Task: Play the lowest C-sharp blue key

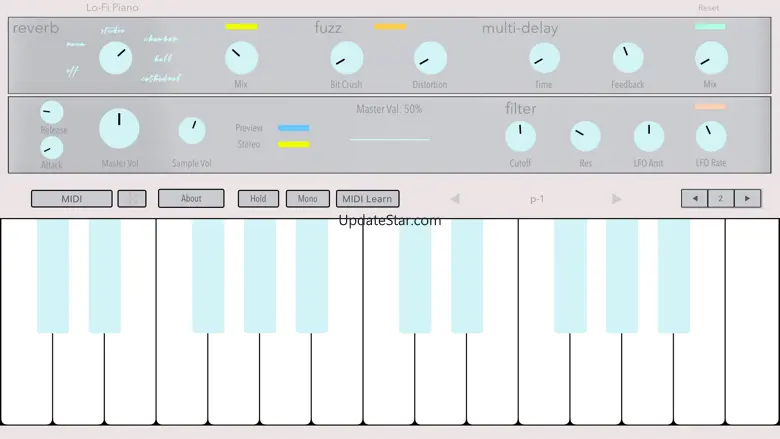Action: tap(53, 276)
